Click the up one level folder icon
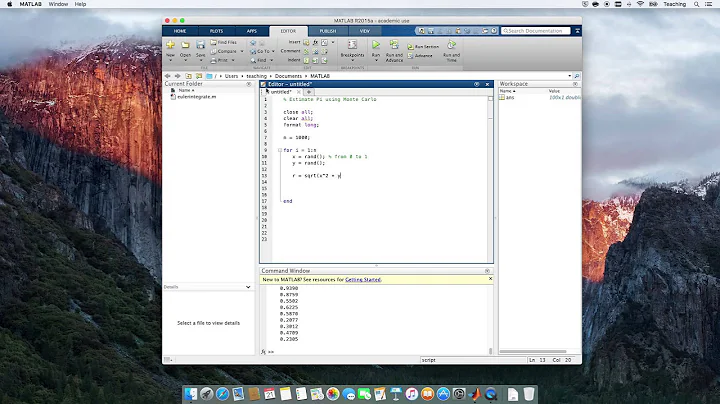This screenshot has height=404, width=720. [x=188, y=76]
